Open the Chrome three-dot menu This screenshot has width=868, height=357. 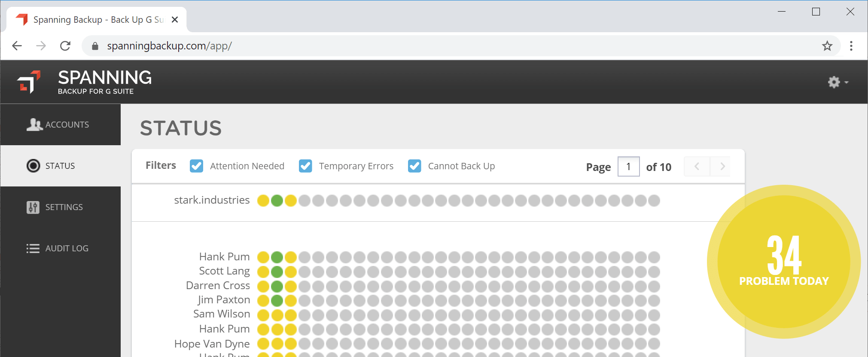851,46
